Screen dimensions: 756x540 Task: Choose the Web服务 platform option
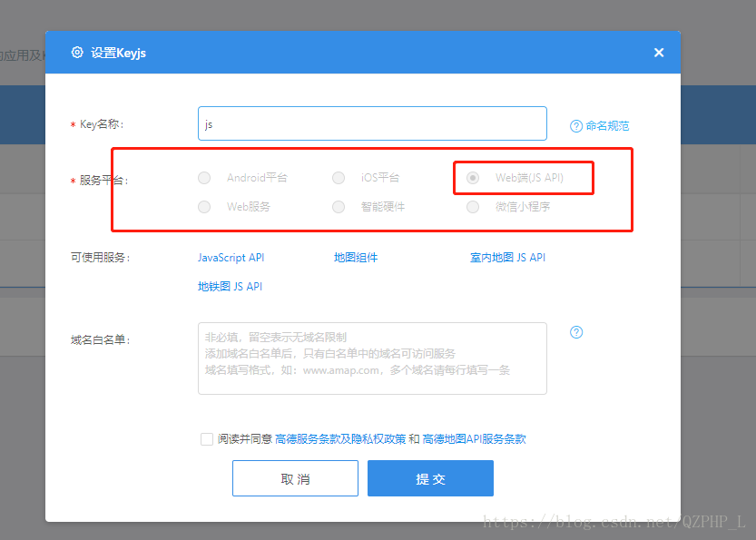[x=204, y=207]
